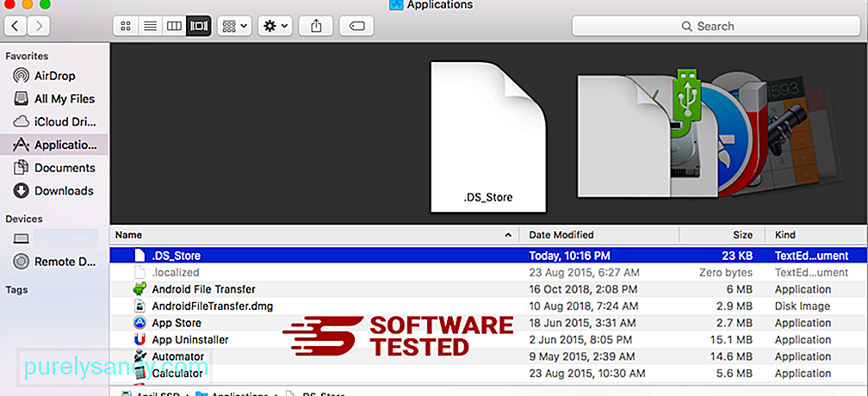Click the Automator robot icon

(x=140, y=356)
